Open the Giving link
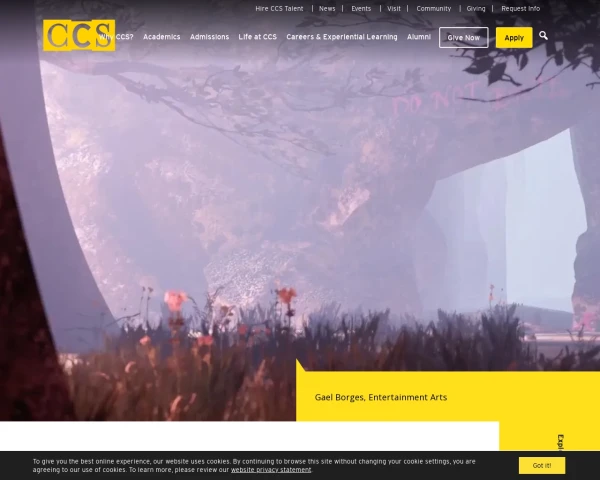The height and width of the screenshot is (480, 600). [x=476, y=8]
